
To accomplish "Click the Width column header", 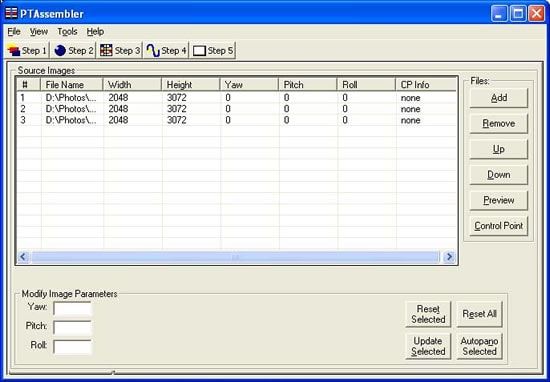I will [132, 85].
